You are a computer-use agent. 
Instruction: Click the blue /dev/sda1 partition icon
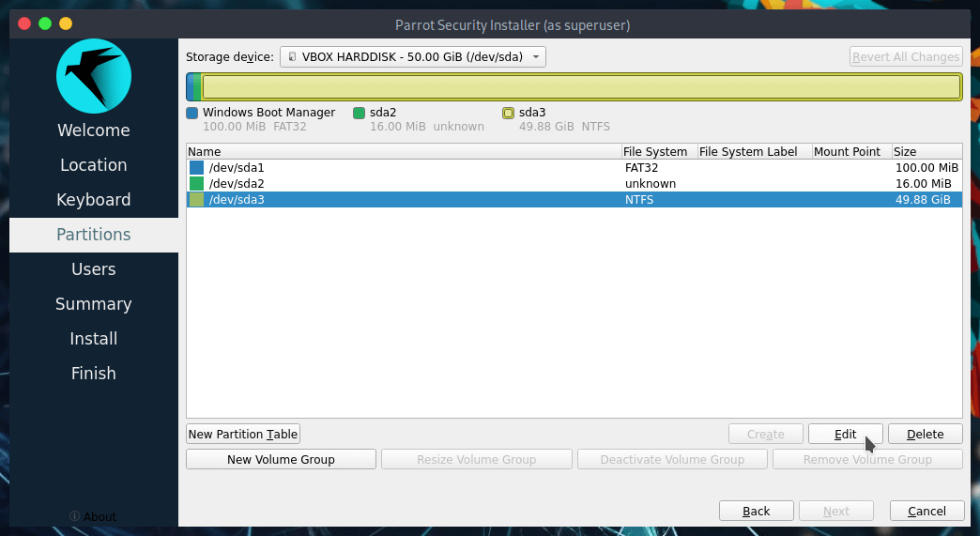[x=196, y=168]
